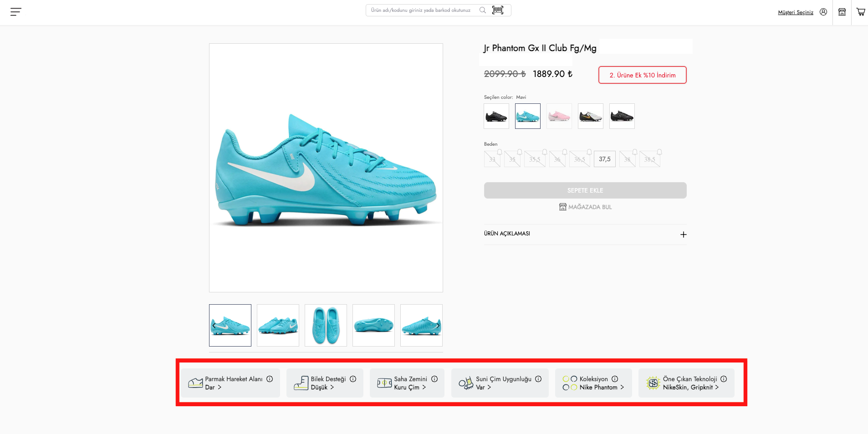Click the store icon in header
Image resolution: width=868 pixels, height=434 pixels.
tap(842, 12)
